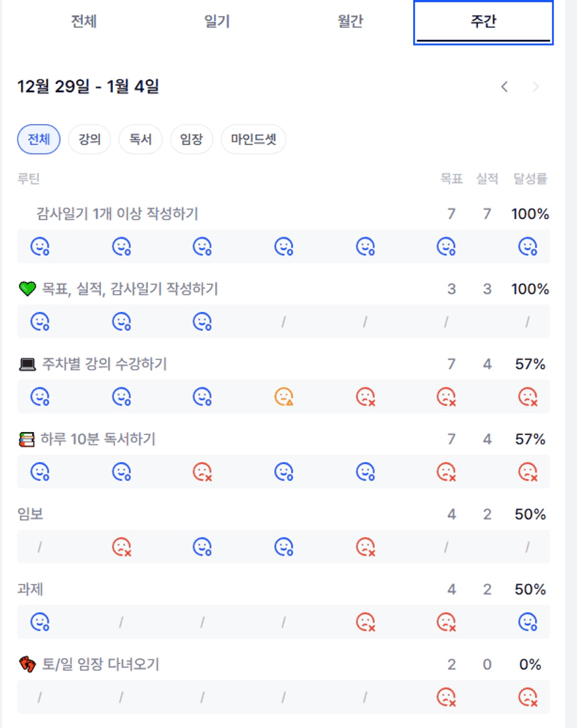Click first red sad face in 하루 10분 독서하기 row
577x728 pixels.
(x=202, y=473)
